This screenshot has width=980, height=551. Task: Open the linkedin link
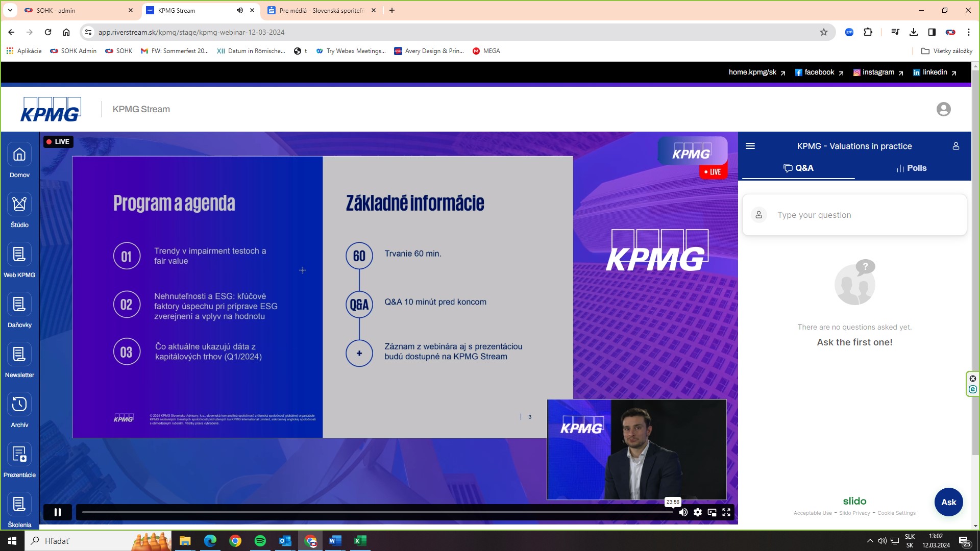click(x=935, y=72)
